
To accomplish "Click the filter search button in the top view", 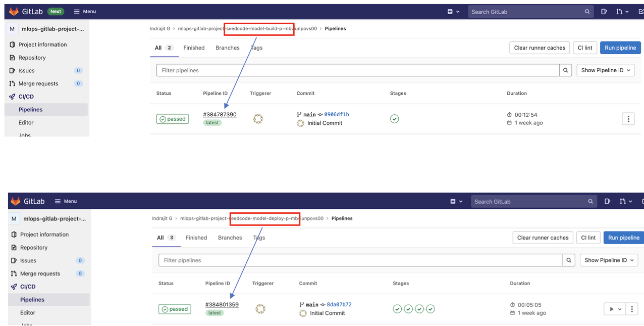I will tap(566, 70).
